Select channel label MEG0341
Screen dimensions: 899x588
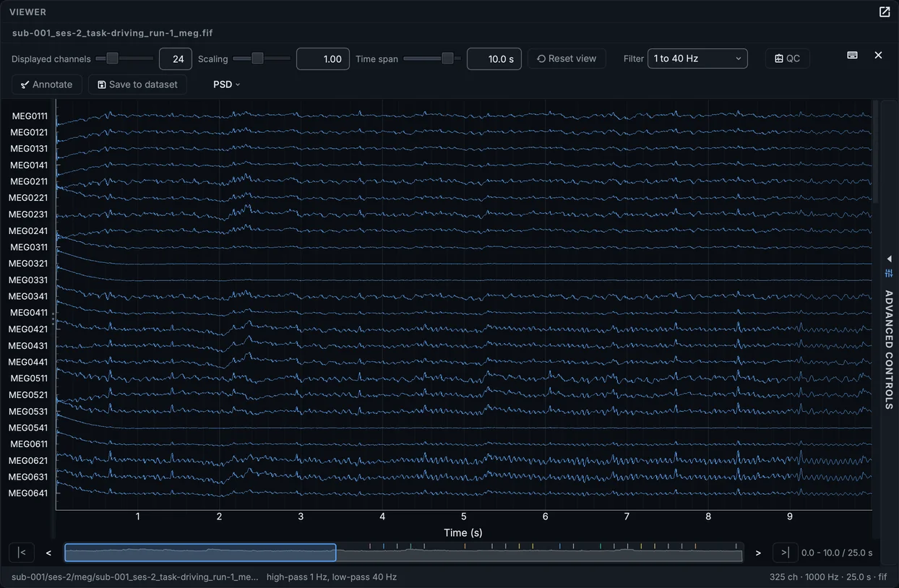tap(29, 296)
